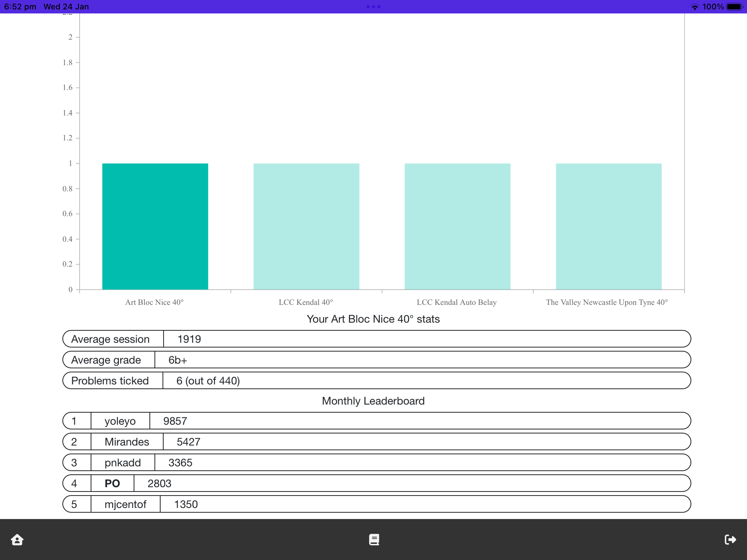This screenshot has height=560, width=747.
Task: Tap the logout icon at bottom right
Action: [730, 539]
